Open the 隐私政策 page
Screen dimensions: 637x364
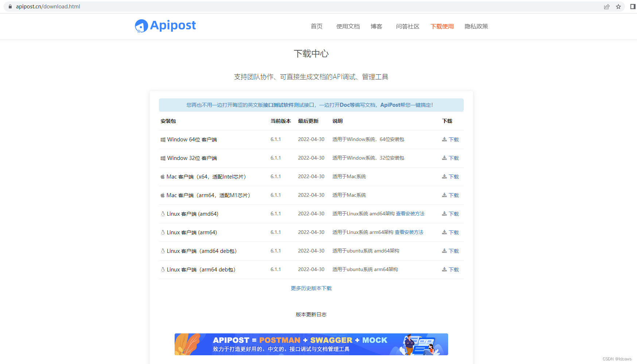(476, 26)
